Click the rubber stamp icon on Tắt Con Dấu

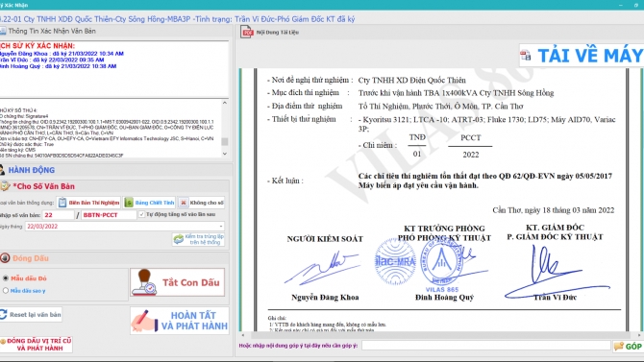click(144, 282)
